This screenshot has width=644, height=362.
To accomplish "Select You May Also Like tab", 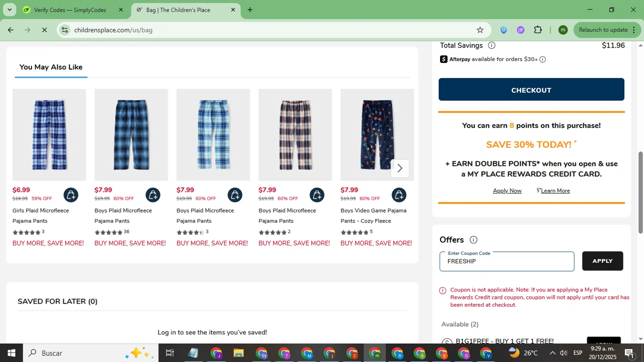I will (x=51, y=67).
